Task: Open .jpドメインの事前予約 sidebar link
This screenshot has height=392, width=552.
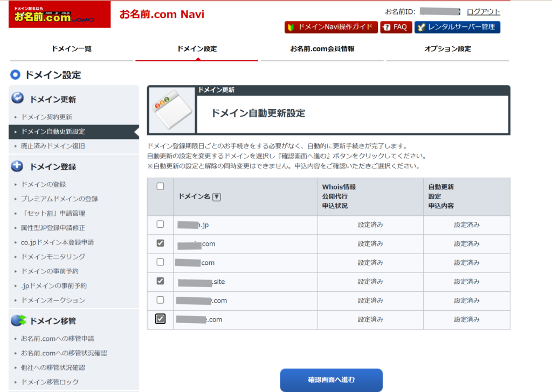Action: pos(54,285)
